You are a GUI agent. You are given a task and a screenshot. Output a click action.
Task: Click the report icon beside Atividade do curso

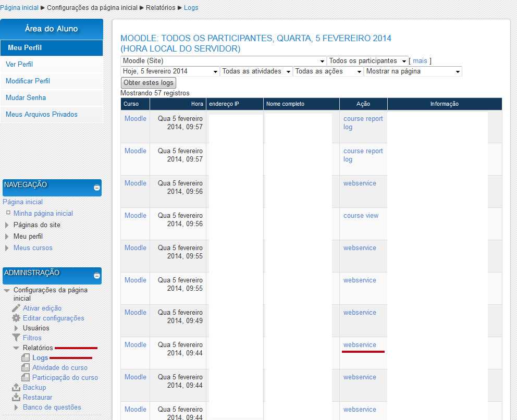[x=26, y=367]
